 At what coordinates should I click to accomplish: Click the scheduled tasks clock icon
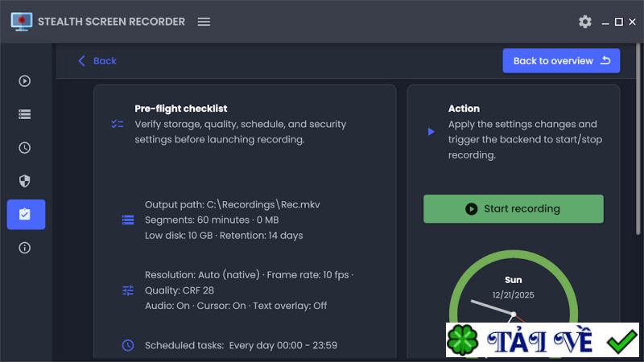127,345
